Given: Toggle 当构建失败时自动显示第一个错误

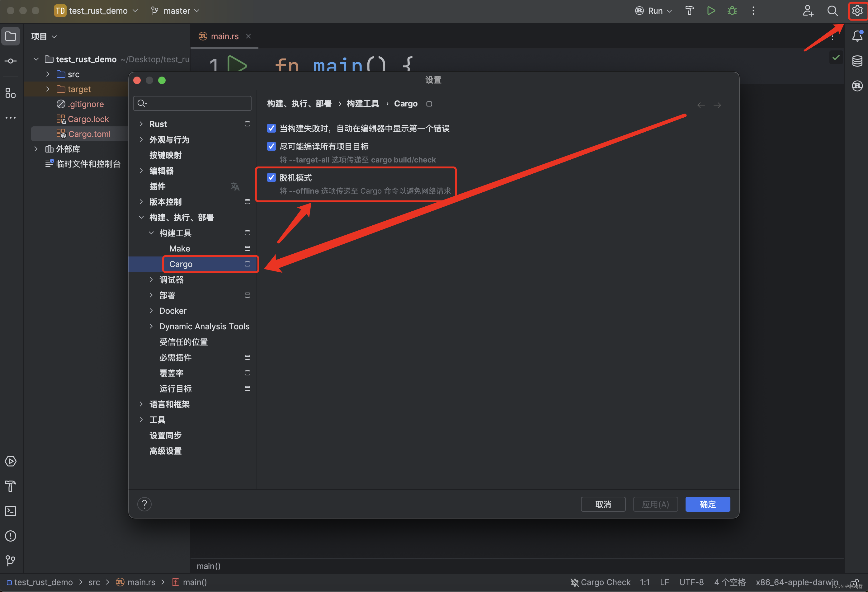Looking at the screenshot, I should (271, 128).
